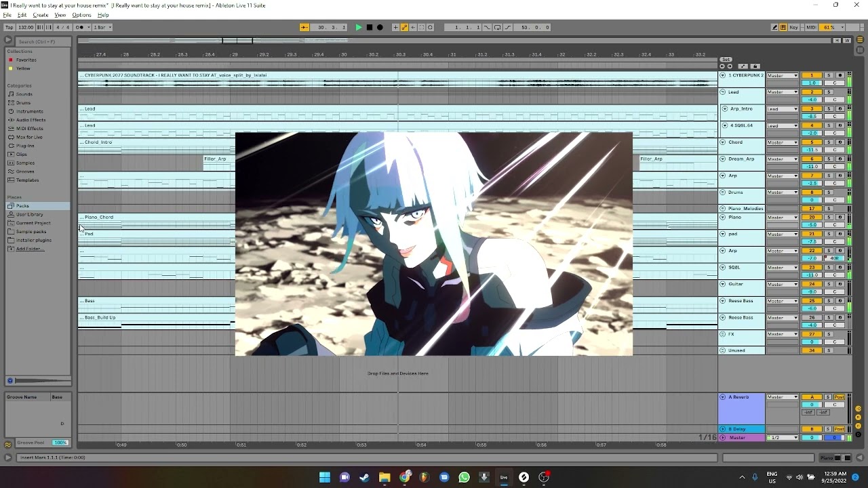The width and height of the screenshot is (868, 488).
Task: Open Drums category in browser
Action: 23,103
